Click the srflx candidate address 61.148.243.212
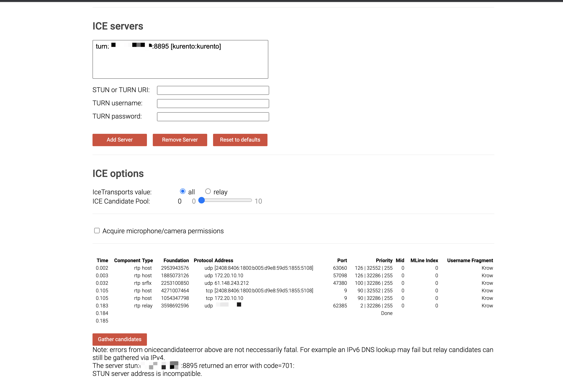The width and height of the screenshot is (563, 392). pos(231,283)
